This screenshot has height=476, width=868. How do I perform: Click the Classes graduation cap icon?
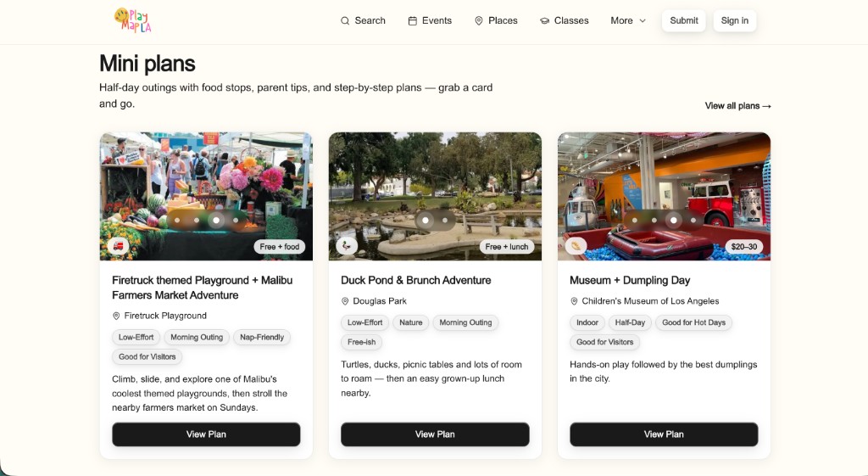click(x=545, y=21)
